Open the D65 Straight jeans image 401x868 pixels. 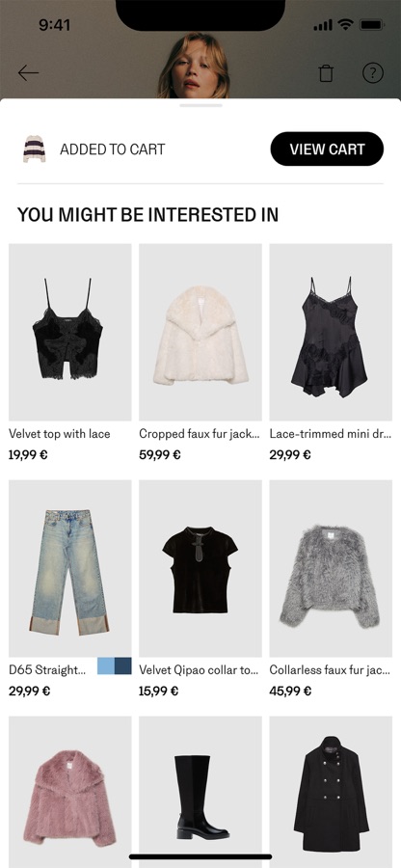coord(70,568)
